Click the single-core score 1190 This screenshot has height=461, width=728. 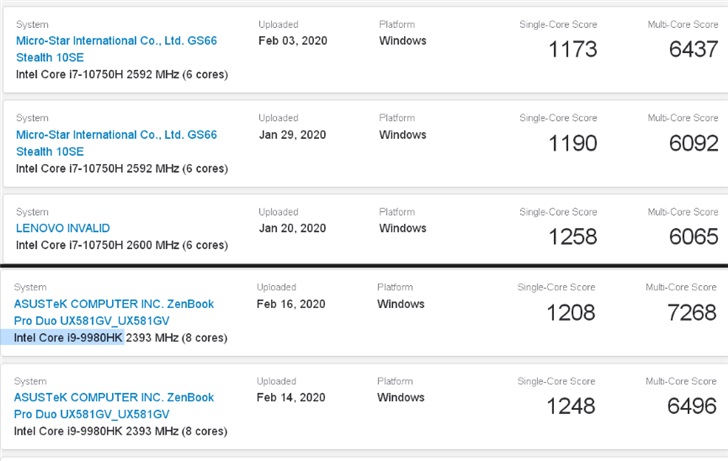click(572, 143)
